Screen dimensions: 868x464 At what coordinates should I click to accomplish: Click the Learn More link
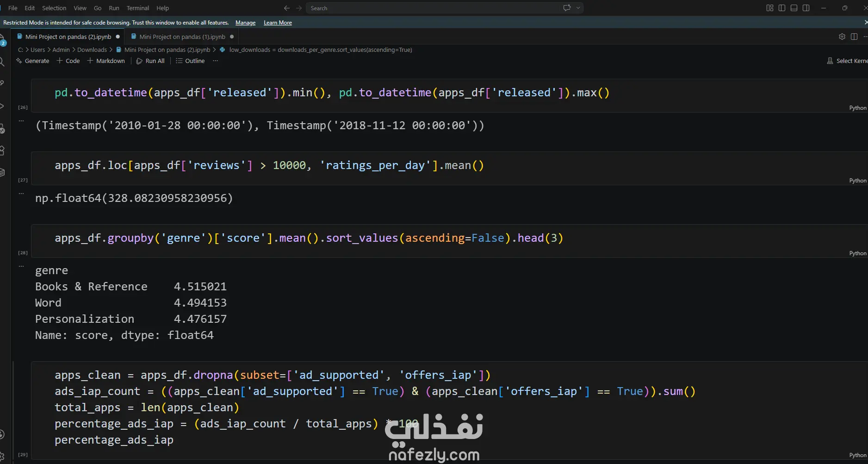(278, 23)
